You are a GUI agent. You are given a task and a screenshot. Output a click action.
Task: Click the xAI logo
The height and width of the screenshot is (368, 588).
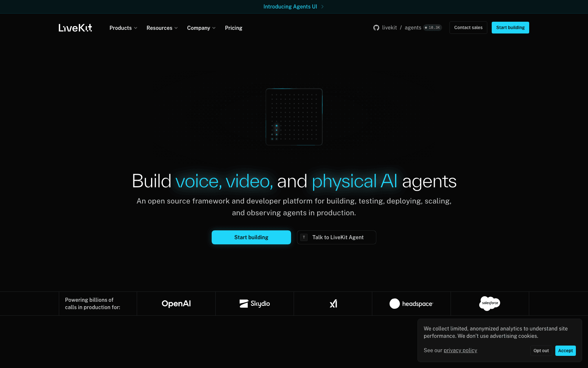click(x=333, y=304)
